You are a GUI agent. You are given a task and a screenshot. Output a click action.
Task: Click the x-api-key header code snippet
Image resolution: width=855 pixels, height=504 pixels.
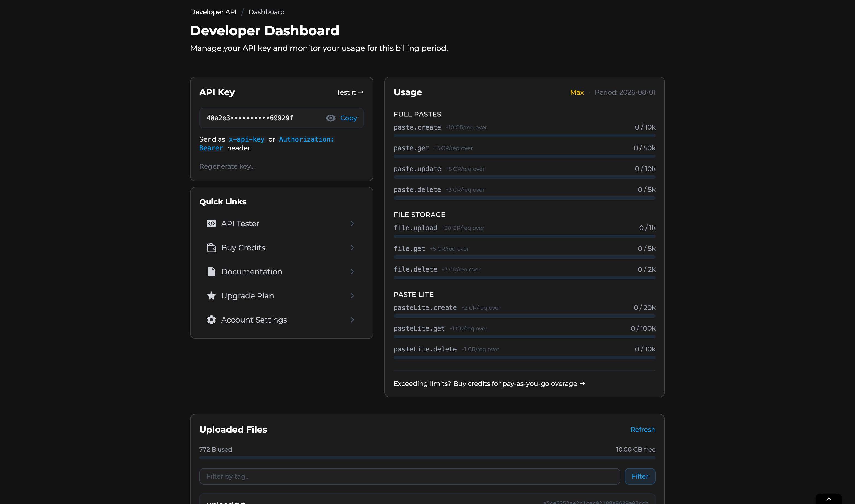pyautogui.click(x=246, y=139)
